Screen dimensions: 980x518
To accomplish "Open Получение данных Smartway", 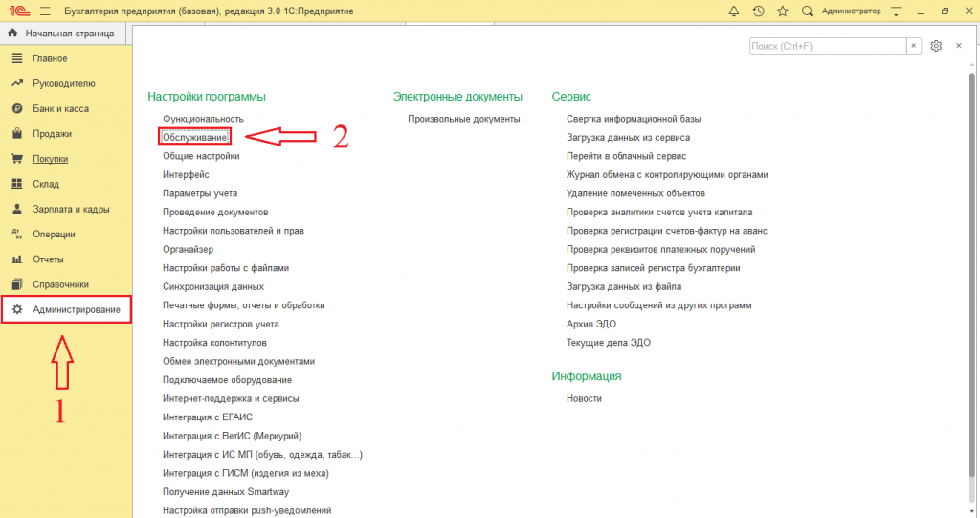I will click(x=226, y=492).
